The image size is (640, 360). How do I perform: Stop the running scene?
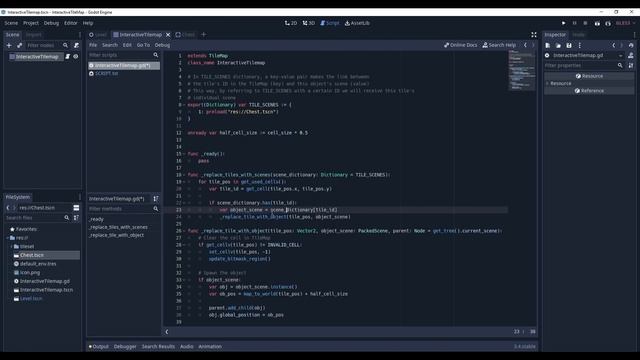tap(585, 23)
